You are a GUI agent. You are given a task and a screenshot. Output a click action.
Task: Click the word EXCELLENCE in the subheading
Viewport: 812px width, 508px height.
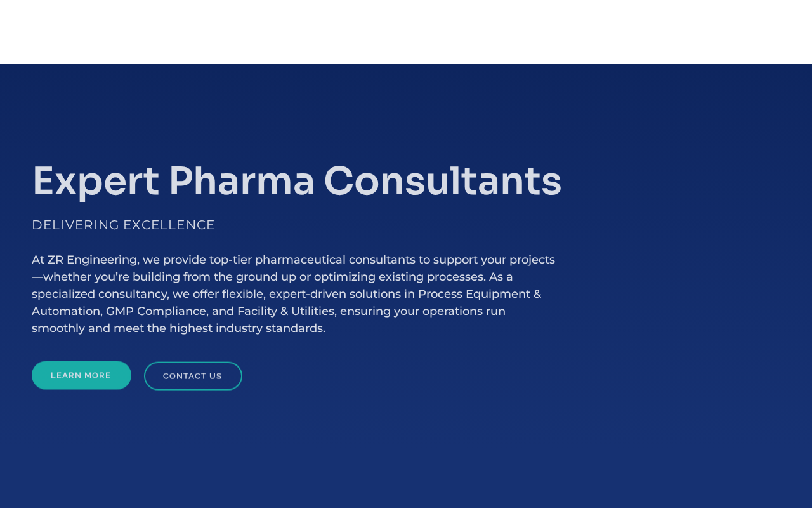click(169, 225)
